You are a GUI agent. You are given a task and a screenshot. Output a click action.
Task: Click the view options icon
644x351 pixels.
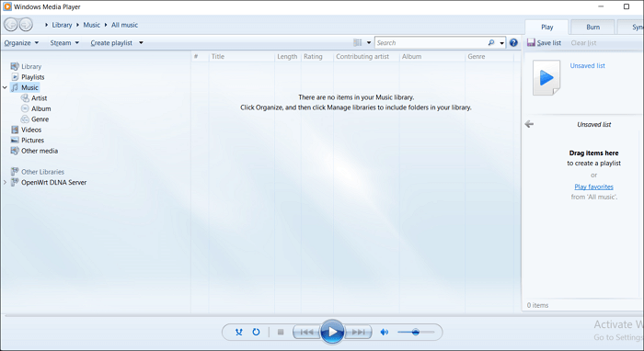pyautogui.click(x=358, y=42)
